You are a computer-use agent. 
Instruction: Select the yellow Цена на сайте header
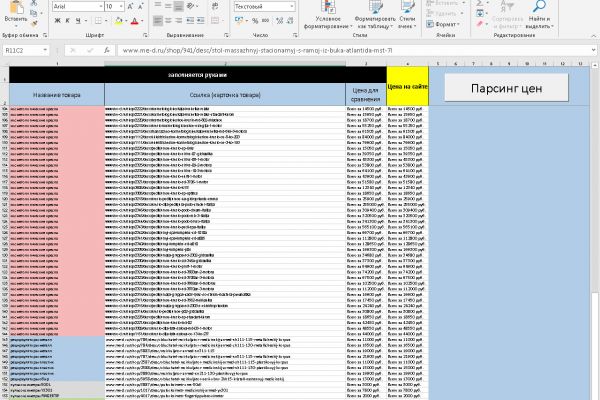coord(408,86)
